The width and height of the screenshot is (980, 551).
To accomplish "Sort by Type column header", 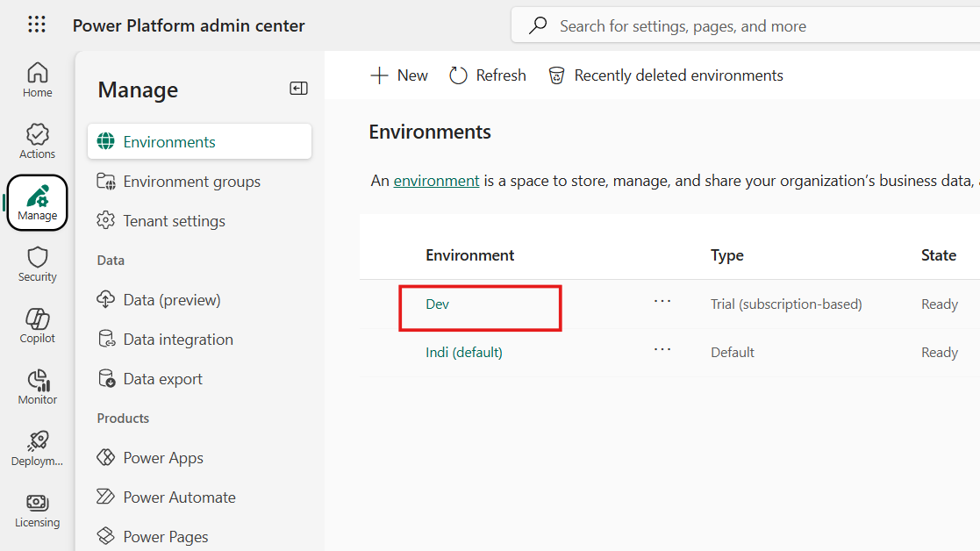I will pos(726,255).
